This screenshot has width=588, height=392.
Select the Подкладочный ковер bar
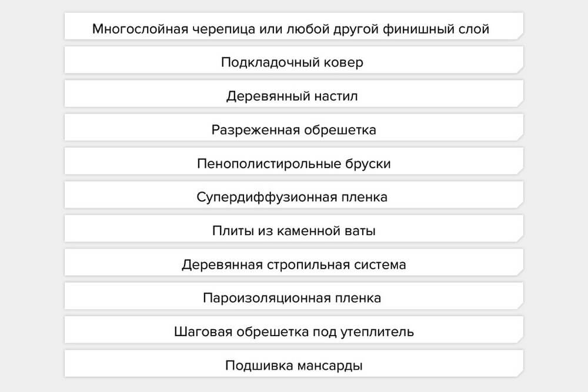pos(292,62)
